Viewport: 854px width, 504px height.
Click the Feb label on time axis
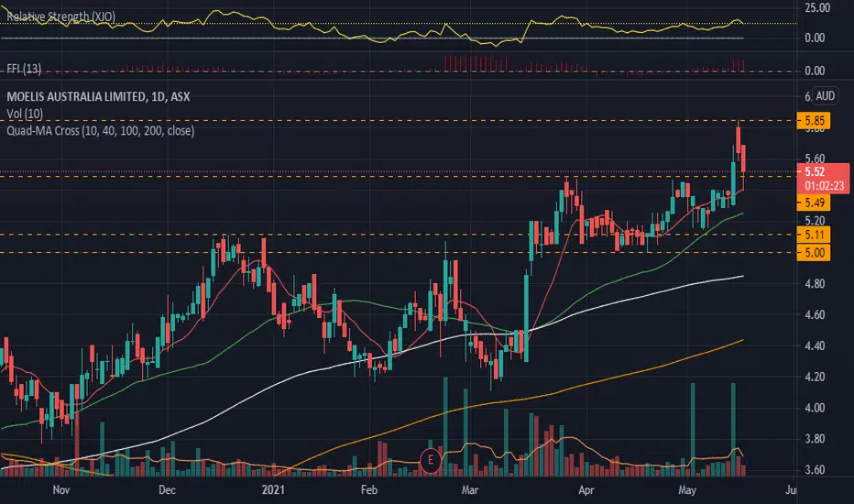point(368,490)
